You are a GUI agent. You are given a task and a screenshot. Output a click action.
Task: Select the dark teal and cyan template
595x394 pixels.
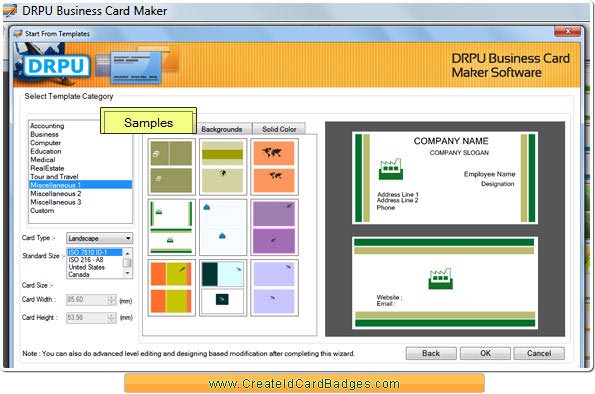coord(223,288)
